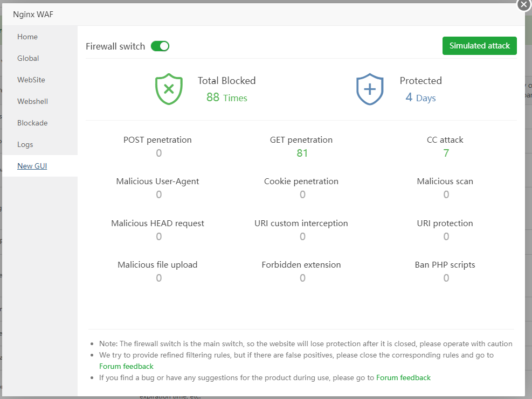Click the Malicious file upload counter

[158, 278]
